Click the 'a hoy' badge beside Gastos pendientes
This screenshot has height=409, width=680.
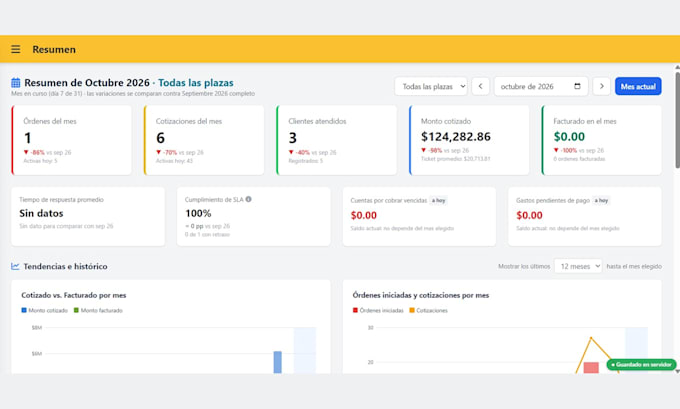[601, 200]
